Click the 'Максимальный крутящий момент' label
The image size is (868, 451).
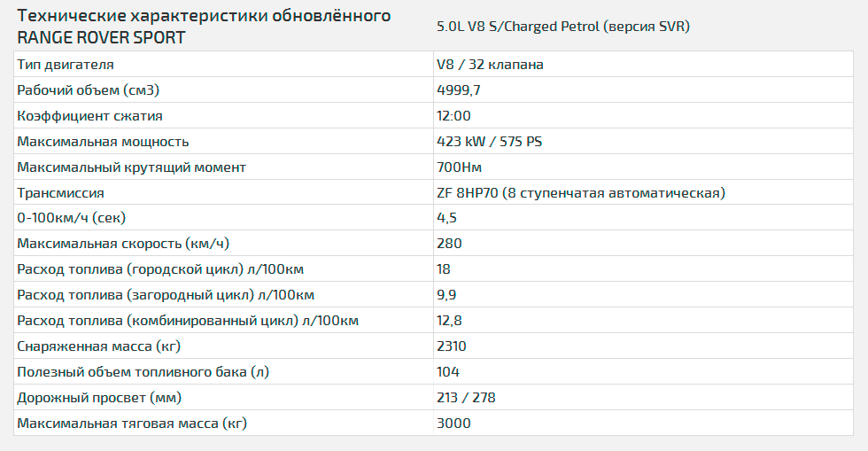pos(131,167)
